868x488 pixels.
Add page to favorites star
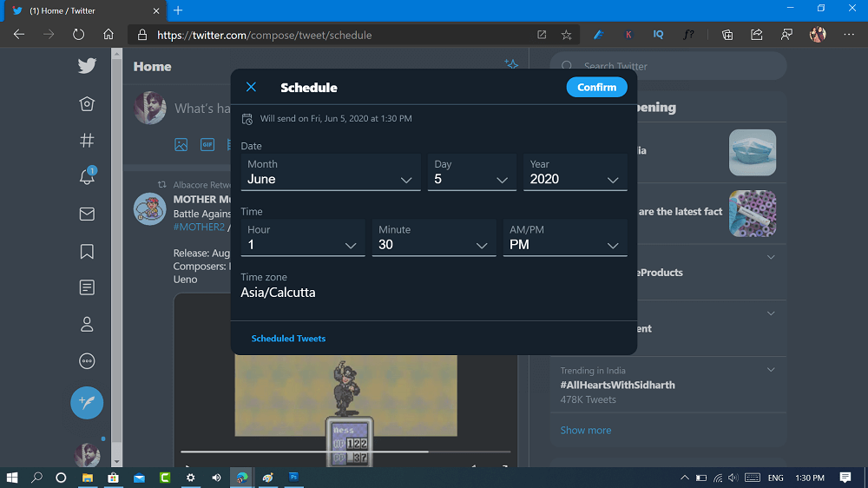566,35
